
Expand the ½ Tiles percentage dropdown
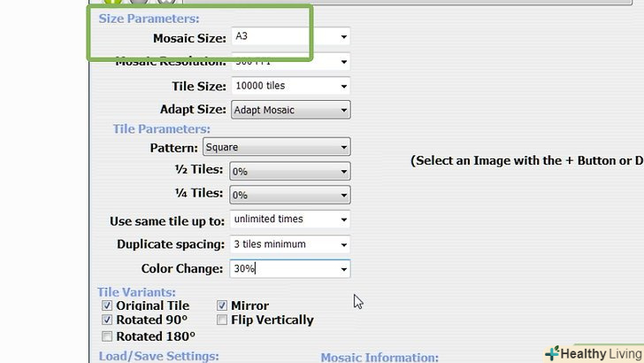343,172
